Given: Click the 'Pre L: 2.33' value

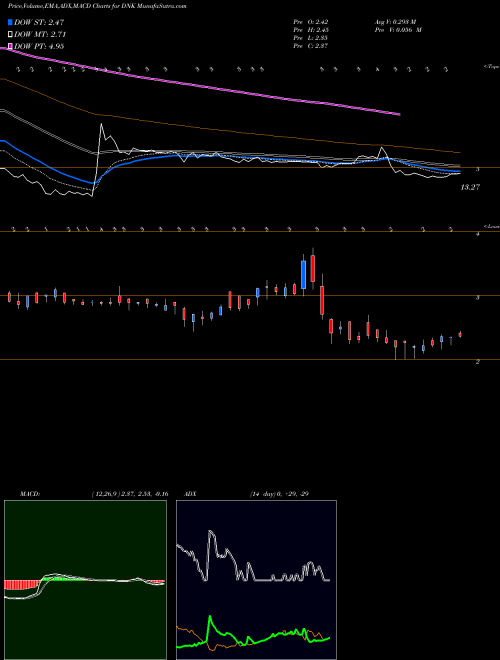Looking at the screenshot, I should [311, 38].
